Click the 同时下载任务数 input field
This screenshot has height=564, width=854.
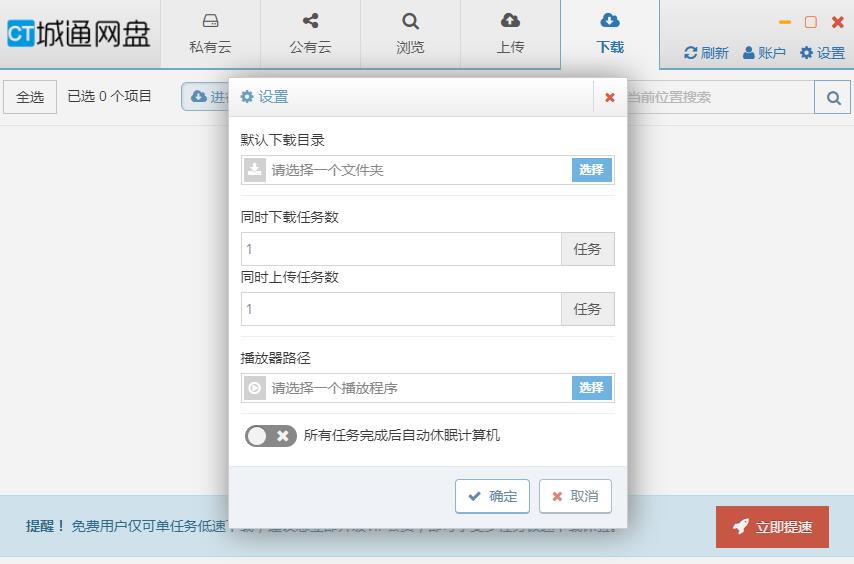pos(401,249)
